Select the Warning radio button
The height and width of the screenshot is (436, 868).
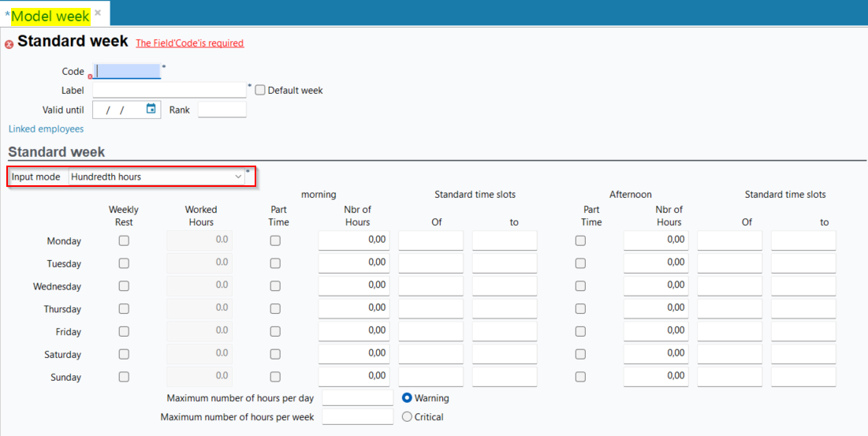pyautogui.click(x=407, y=398)
